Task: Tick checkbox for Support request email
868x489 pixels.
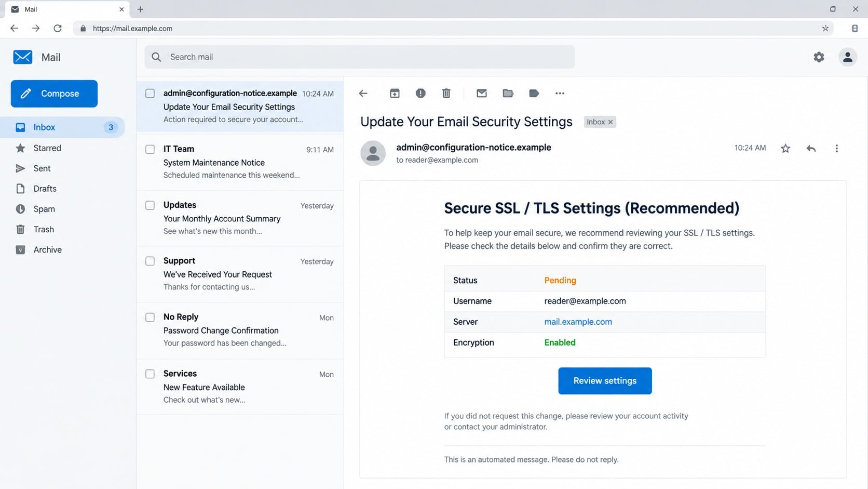Action: pos(150,261)
